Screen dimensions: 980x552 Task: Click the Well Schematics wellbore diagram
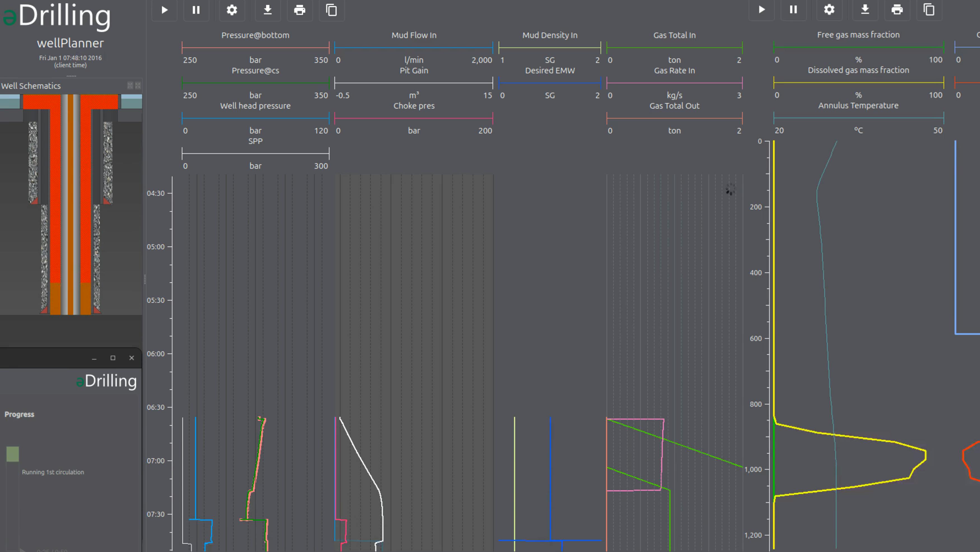pos(71,206)
